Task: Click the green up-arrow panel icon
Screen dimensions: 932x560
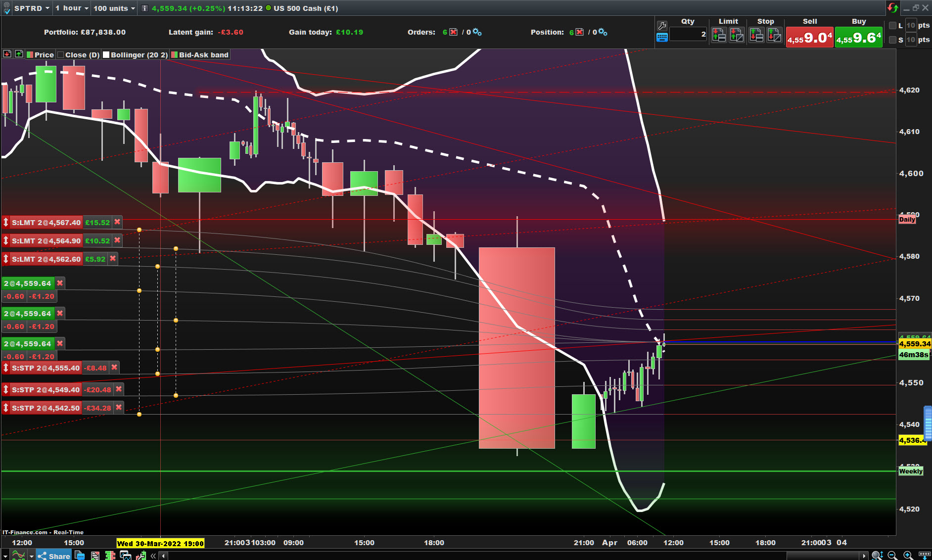Action: [19, 54]
